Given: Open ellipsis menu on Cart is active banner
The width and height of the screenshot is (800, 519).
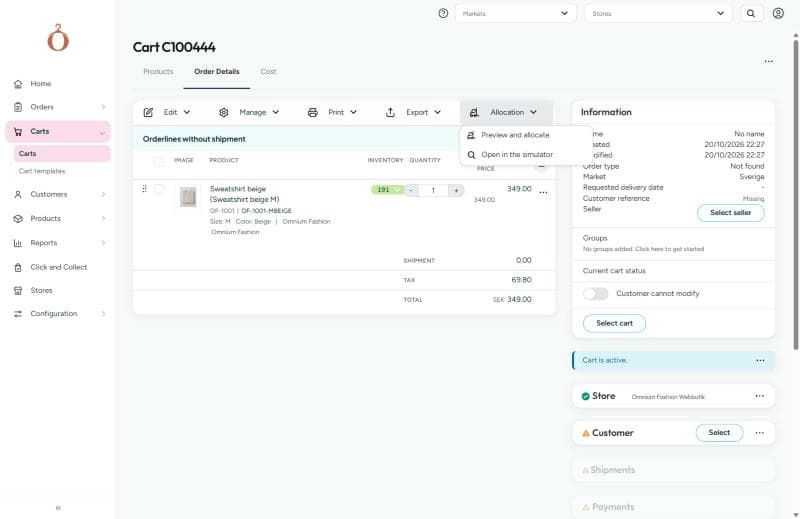Looking at the screenshot, I should (x=760, y=360).
